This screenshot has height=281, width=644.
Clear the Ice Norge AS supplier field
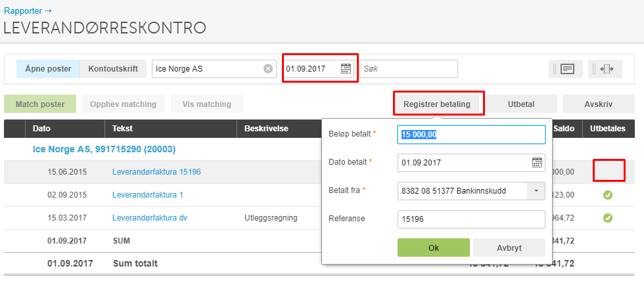tap(268, 69)
